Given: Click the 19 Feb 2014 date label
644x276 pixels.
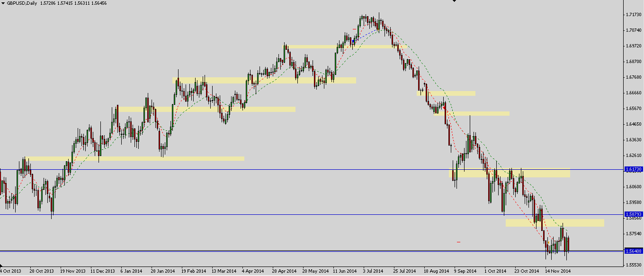Looking at the screenshot, I should pyautogui.click(x=194, y=271).
